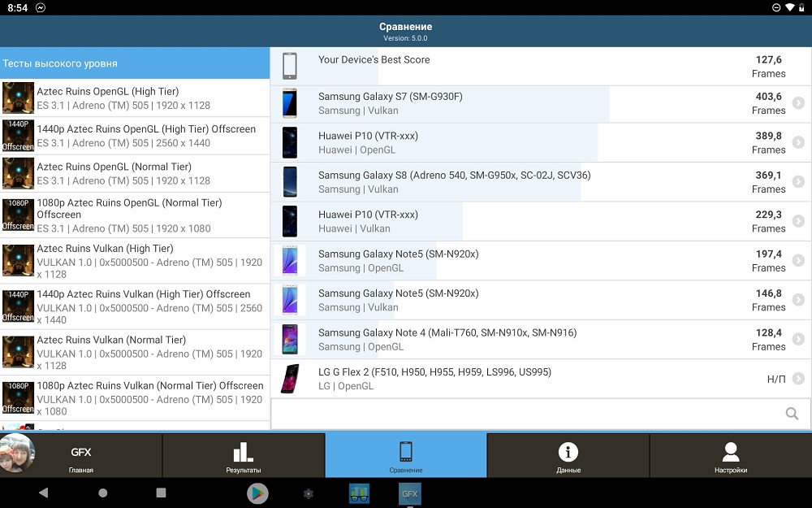Tap the battery status icon
Screen dimensions: 812x508
[x=801, y=7]
